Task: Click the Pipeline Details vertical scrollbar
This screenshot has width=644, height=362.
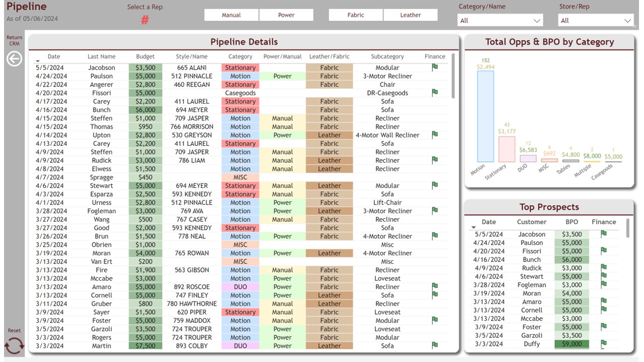Action: tap(453, 76)
